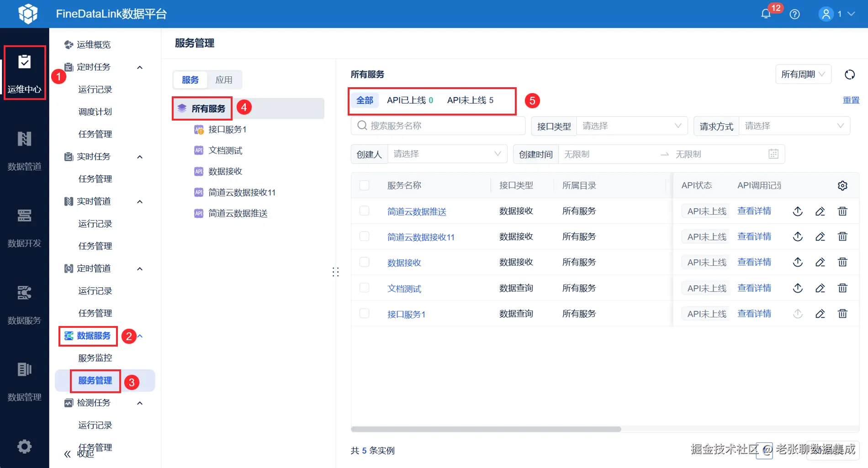Click the FineDataLink logo
This screenshot has width=868, height=468.
[x=28, y=14]
